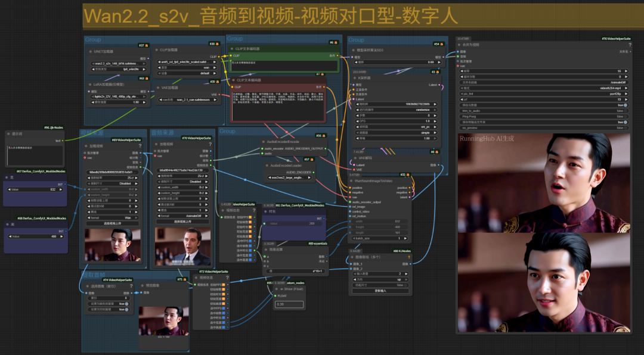Open the 类型 wan dropdown in CLIP加载器
The height and width of the screenshot is (355, 644).
tap(188, 68)
